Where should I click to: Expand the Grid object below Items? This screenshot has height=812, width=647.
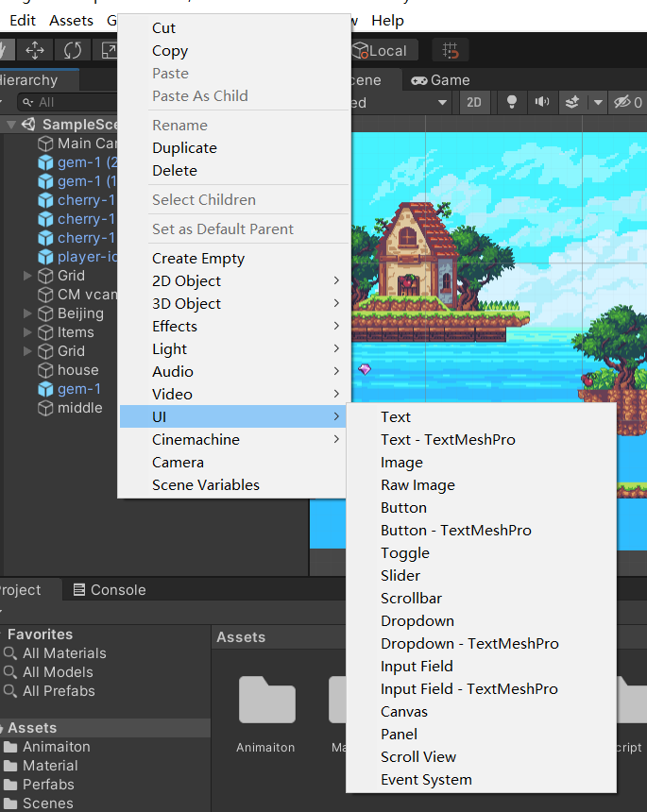pyautogui.click(x=27, y=351)
